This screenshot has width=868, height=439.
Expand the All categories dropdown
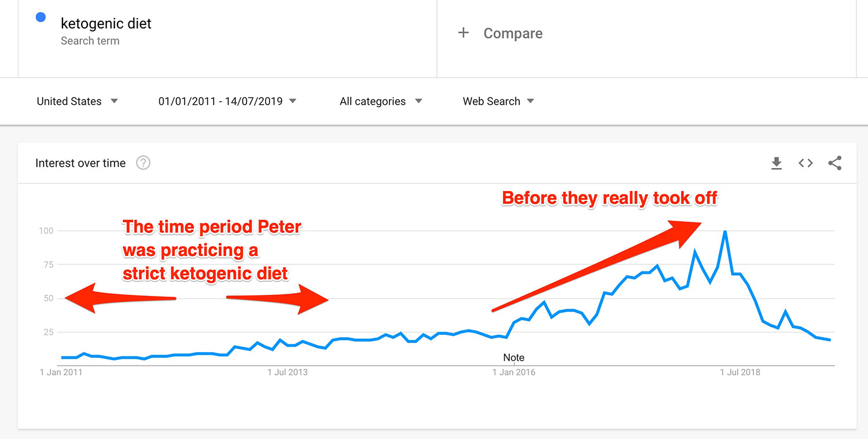click(381, 101)
